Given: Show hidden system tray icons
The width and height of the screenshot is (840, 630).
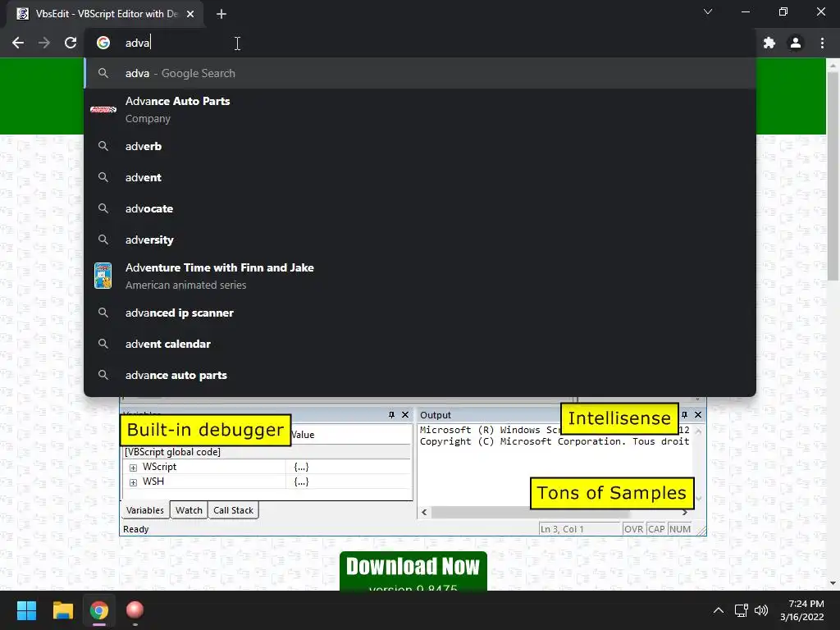Looking at the screenshot, I should [x=719, y=610].
